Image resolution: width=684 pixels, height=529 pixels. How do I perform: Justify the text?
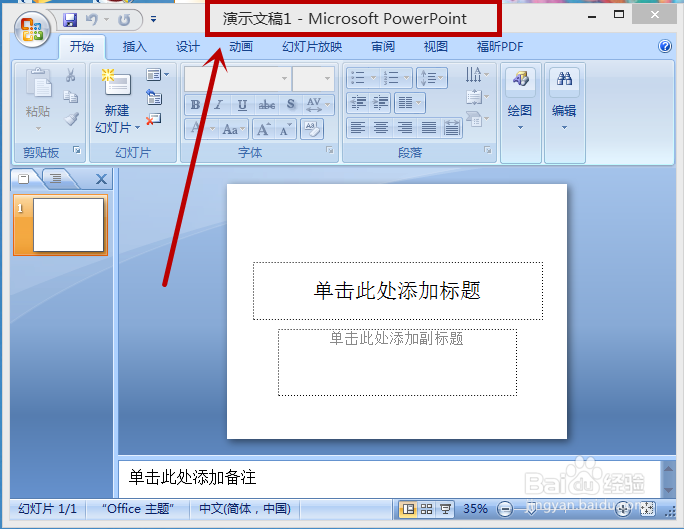click(x=428, y=128)
